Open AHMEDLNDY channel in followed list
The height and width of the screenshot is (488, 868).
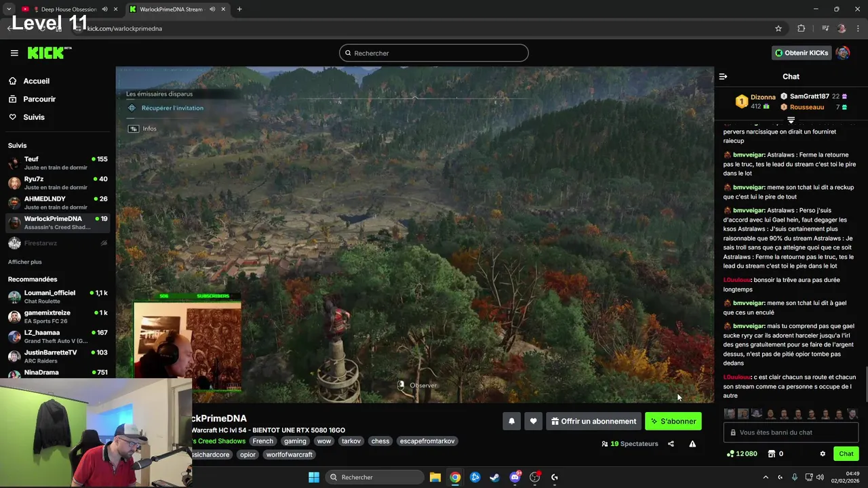[58, 203]
